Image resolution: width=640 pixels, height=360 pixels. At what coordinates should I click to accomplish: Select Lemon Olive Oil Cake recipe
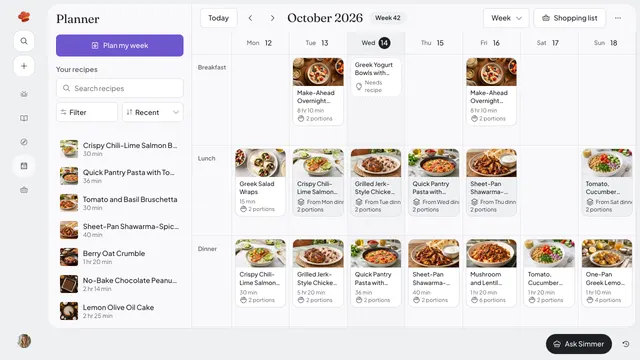point(120,311)
